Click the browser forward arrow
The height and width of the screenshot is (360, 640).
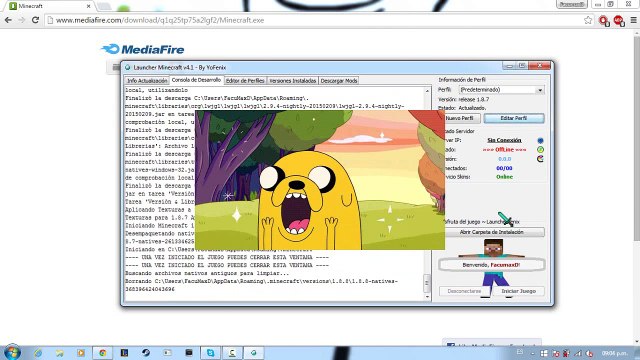tap(22, 20)
